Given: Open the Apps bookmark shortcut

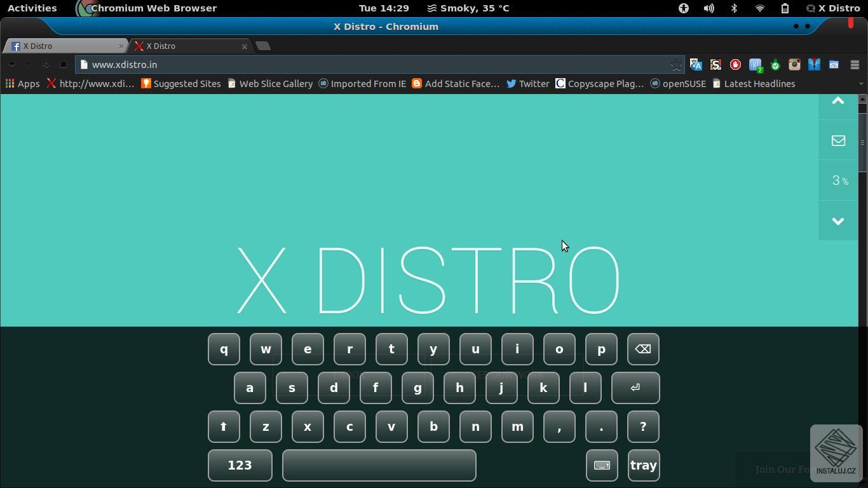Looking at the screenshot, I should click(23, 84).
